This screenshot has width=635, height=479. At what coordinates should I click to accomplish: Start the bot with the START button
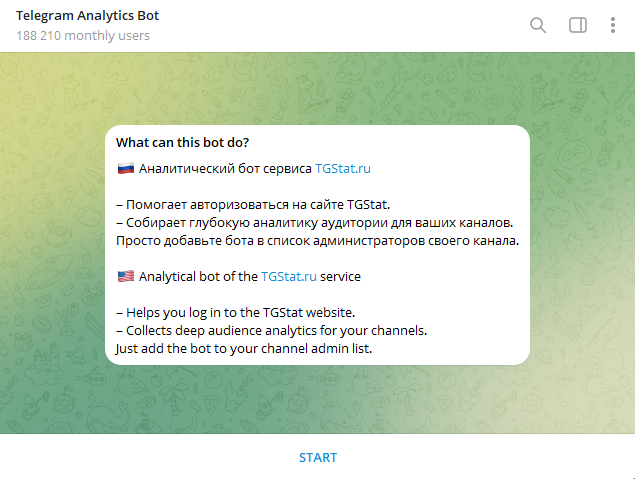pos(318,458)
